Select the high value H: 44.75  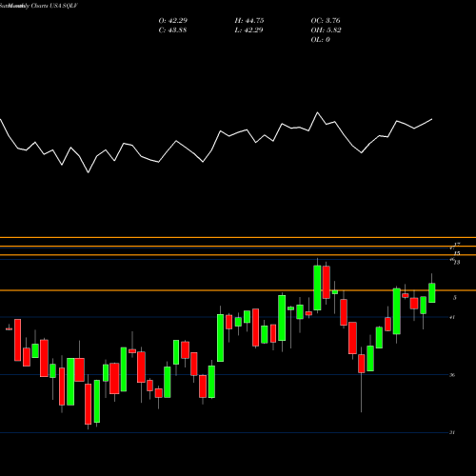click(x=249, y=21)
